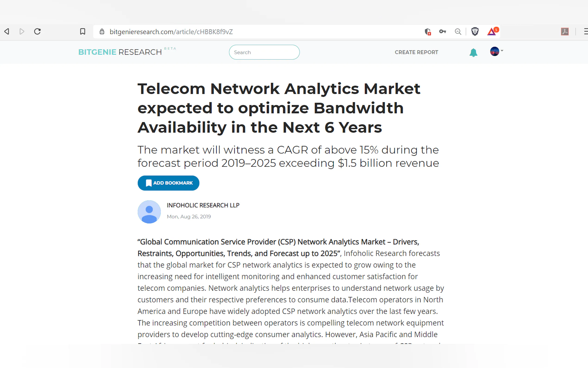Click the Create Report link
Image resolution: width=588 pixels, height=368 pixels.
pyautogui.click(x=416, y=52)
